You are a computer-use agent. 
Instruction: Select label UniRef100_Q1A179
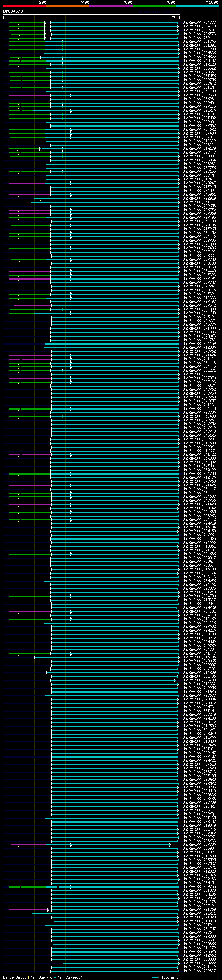tap(199, 148)
